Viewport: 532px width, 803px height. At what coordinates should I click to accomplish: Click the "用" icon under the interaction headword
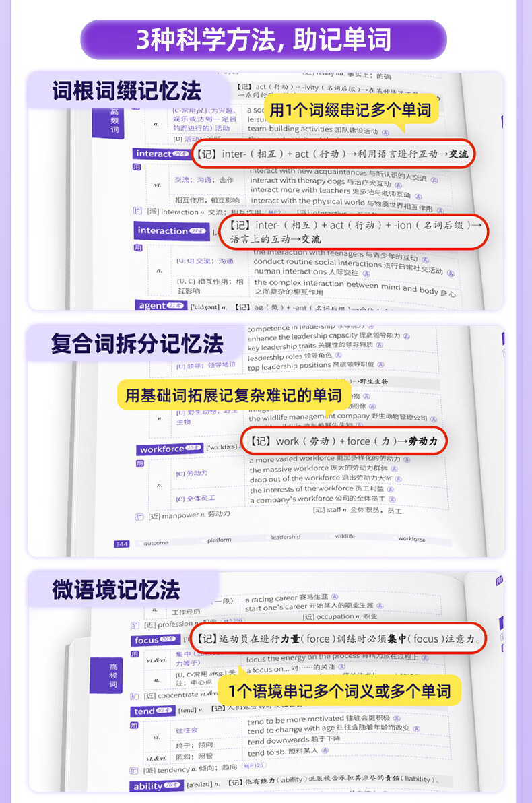pos(138,248)
